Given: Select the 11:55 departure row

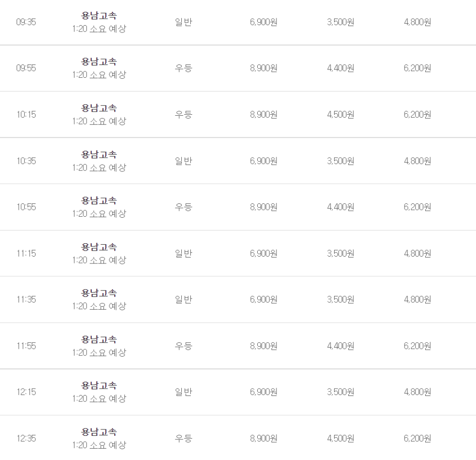Looking at the screenshot, I should click(238, 346).
